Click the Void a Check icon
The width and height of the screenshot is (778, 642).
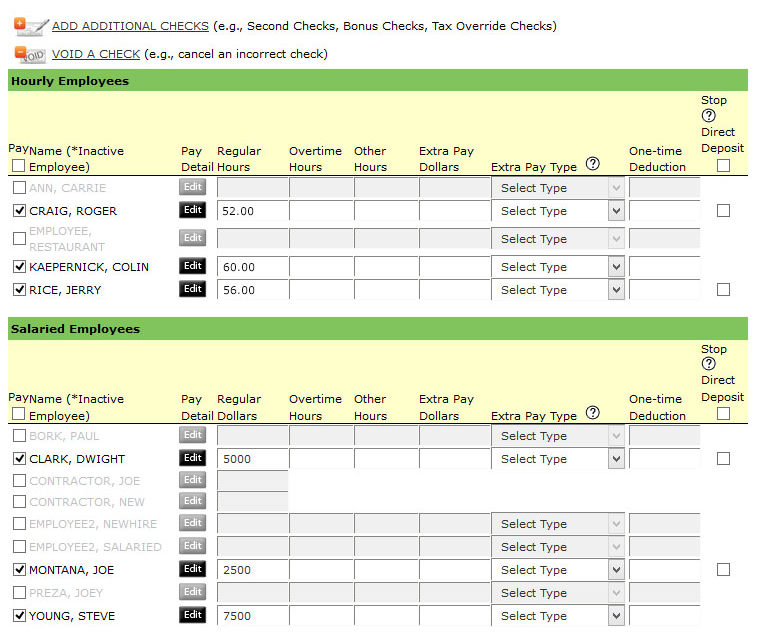click(x=29, y=55)
